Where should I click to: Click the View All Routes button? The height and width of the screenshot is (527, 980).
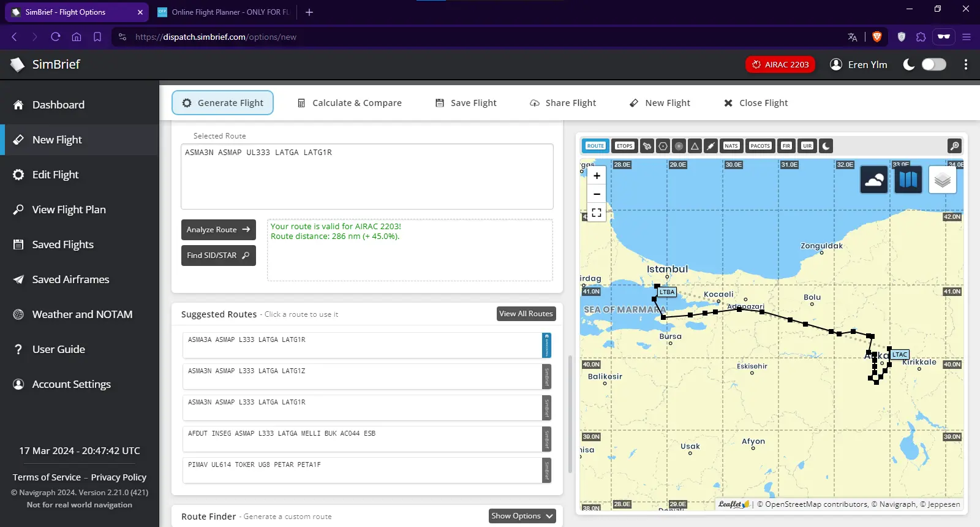526,314
